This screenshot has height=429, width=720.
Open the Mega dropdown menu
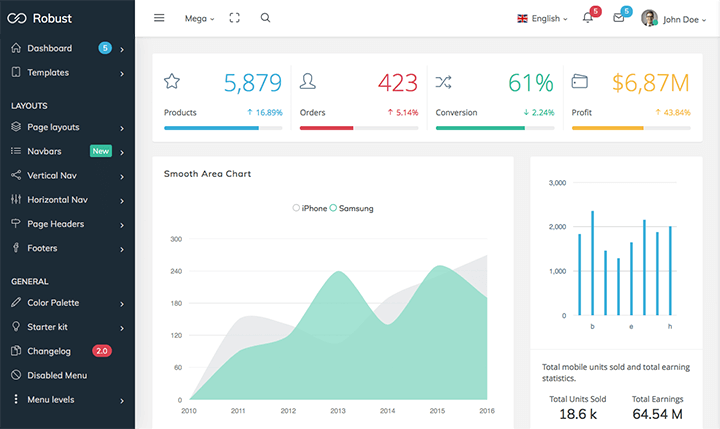pos(200,18)
